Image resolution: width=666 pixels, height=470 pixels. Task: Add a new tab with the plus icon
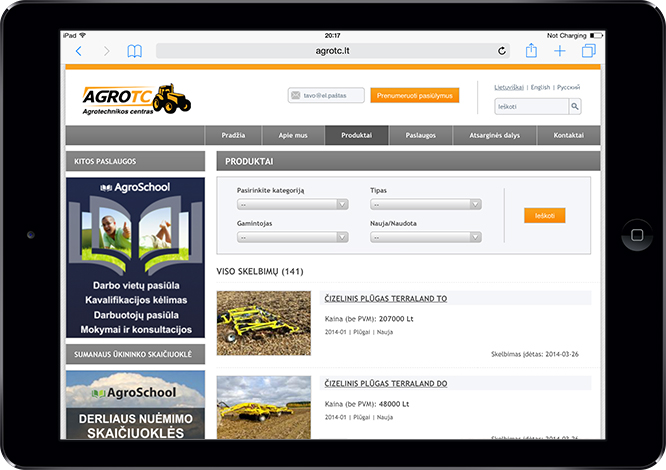pyautogui.click(x=560, y=51)
